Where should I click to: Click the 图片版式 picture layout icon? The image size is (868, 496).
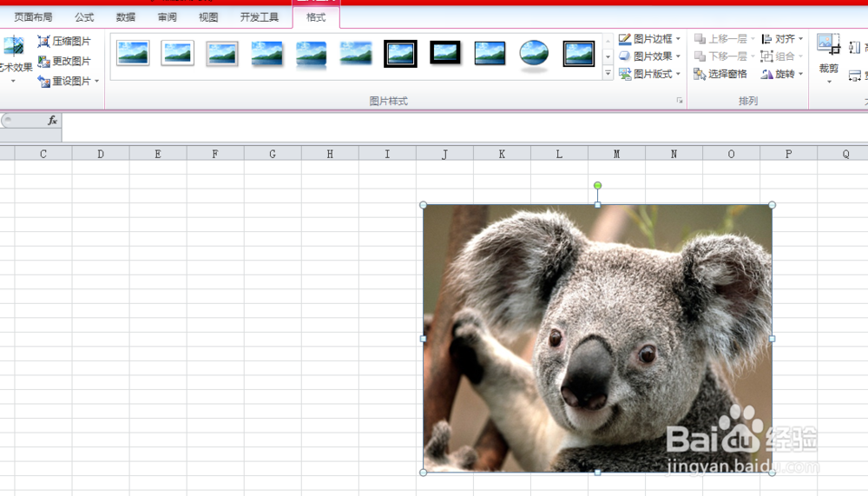[x=625, y=74]
